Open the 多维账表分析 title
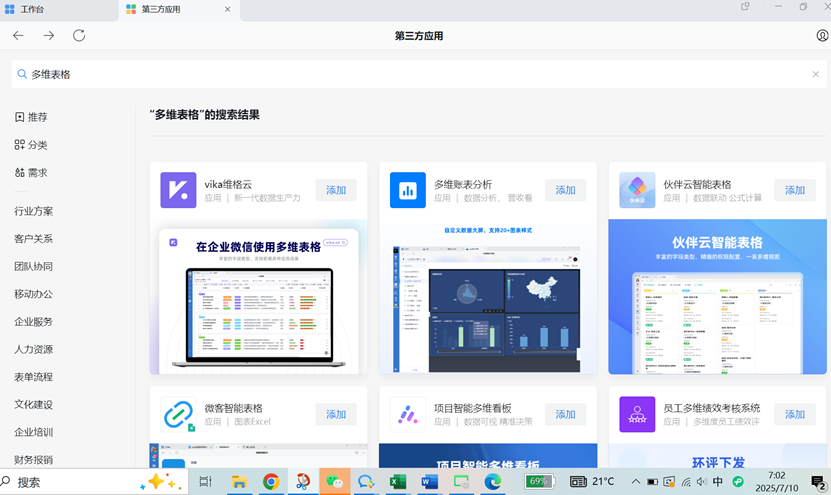This screenshot has height=495, width=831. [x=463, y=184]
